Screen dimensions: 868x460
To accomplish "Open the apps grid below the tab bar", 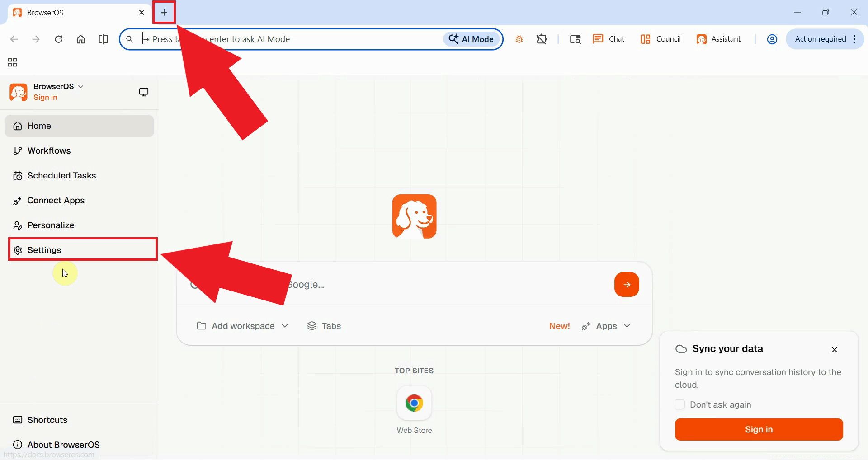I will click(12, 62).
